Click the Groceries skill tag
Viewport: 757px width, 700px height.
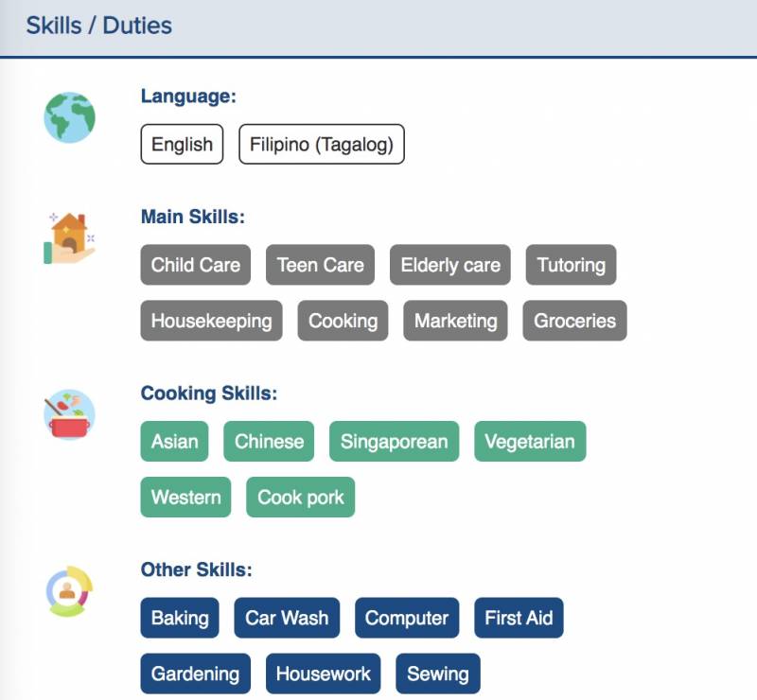pyautogui.click(x=574, y=321)
